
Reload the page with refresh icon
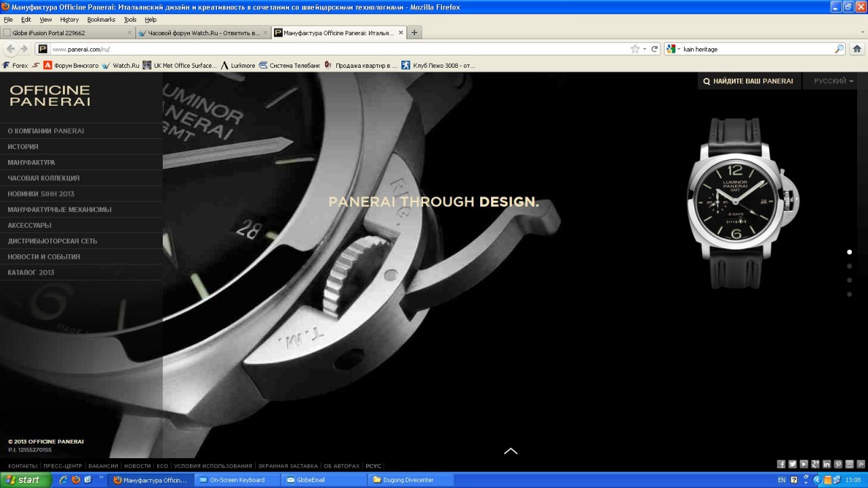pos(654,49)
